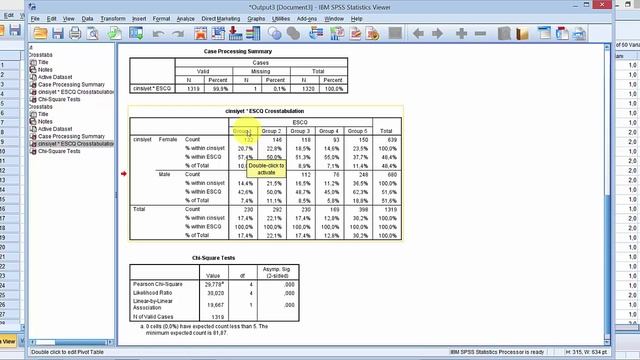
Task: Open the Help menu
Action: 356,19
